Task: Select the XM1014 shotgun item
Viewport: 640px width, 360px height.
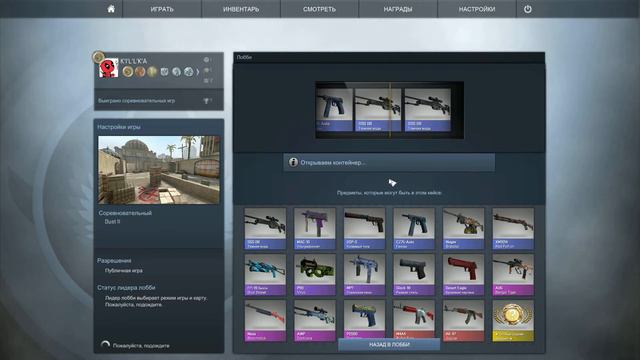Action: (x=513, y=229)
